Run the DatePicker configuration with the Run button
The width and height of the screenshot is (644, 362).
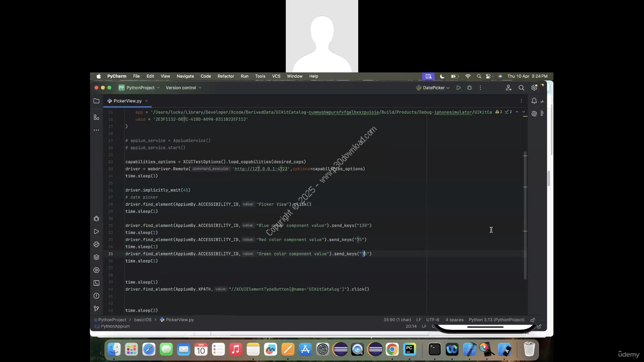(458, 88)
